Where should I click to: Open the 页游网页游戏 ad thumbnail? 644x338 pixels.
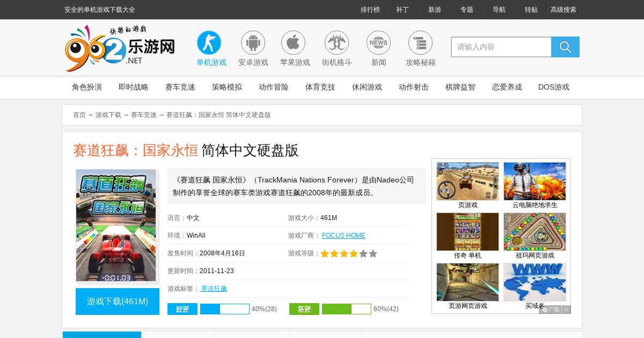pyautogui.click(x=467, y=282)
